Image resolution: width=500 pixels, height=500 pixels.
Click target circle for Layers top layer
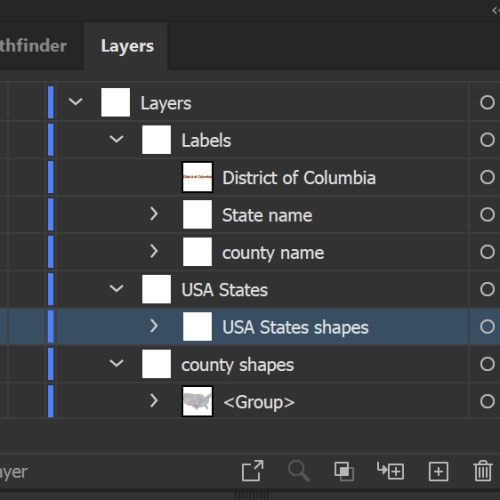[487, 102]
